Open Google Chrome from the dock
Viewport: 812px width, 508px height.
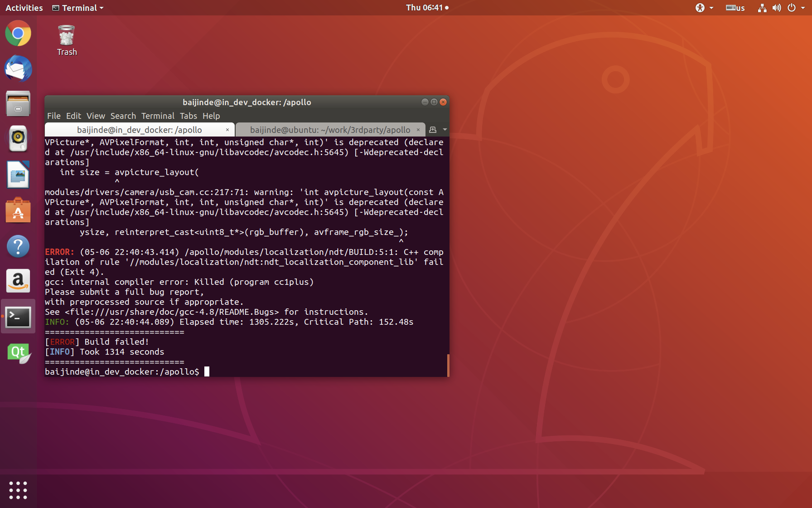tap(18, 33)
